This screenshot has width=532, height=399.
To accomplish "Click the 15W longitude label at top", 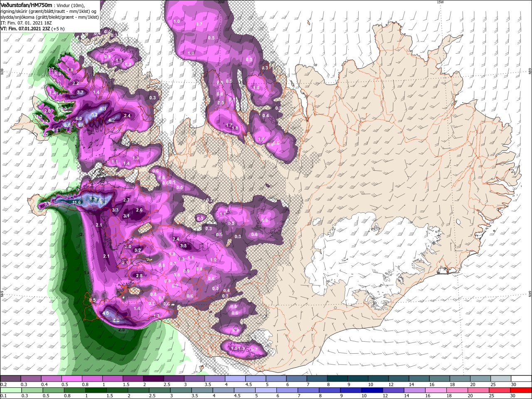I will click(440, 2).
